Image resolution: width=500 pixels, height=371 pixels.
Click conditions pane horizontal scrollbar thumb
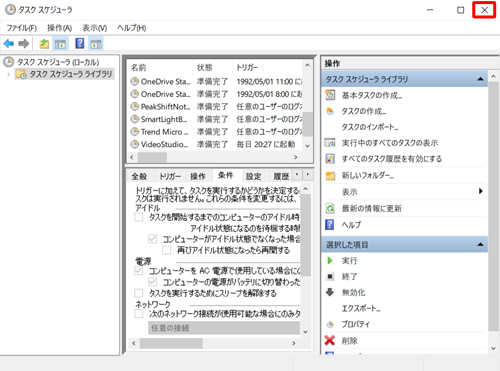point(171,343)
